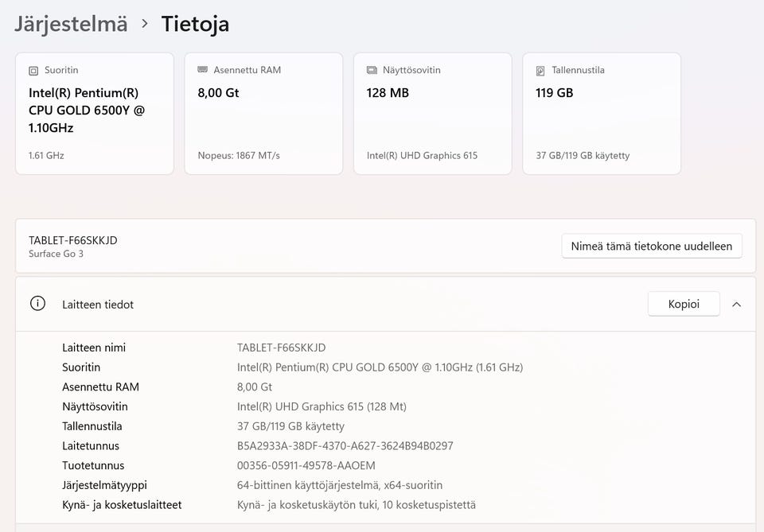Click '37 GB/119 GB käytetty' in storage card
This screenshot has height=532, width=764.
(583, 156)
